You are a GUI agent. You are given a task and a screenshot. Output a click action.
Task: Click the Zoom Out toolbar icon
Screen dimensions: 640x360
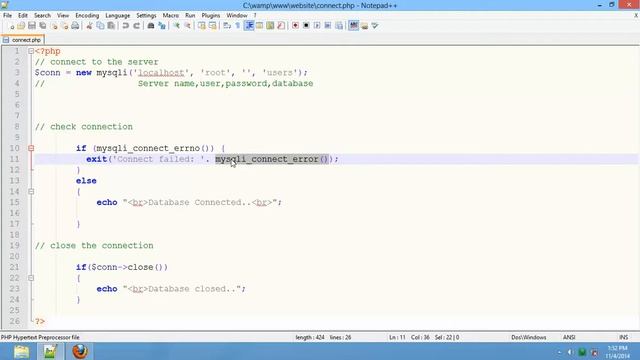187,26
